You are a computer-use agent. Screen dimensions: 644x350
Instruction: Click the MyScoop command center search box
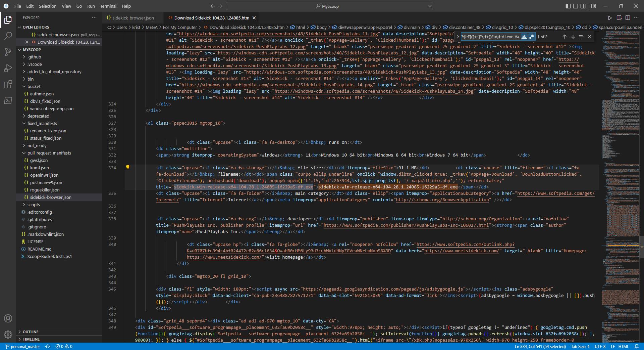point(329,6)
